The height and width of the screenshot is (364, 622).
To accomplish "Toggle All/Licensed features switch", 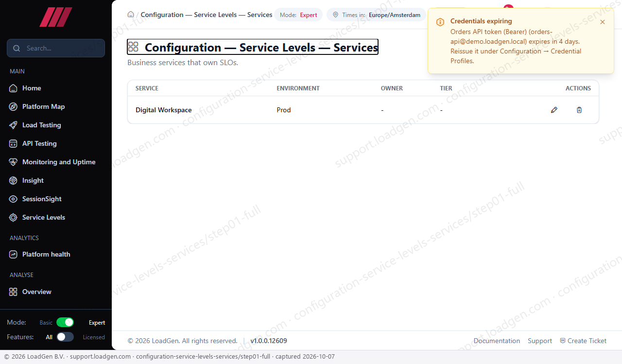I will click(x=65, y=337).
